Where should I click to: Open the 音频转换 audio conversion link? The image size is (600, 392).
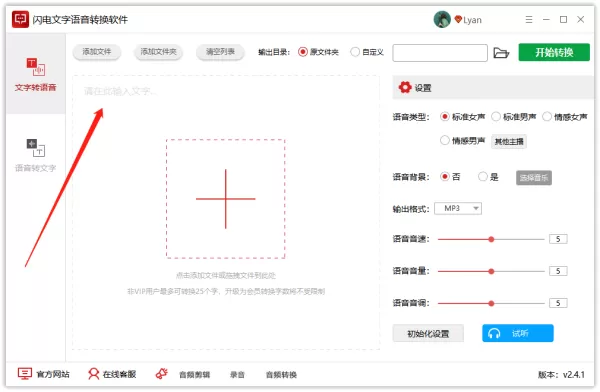tap(281, 375)
